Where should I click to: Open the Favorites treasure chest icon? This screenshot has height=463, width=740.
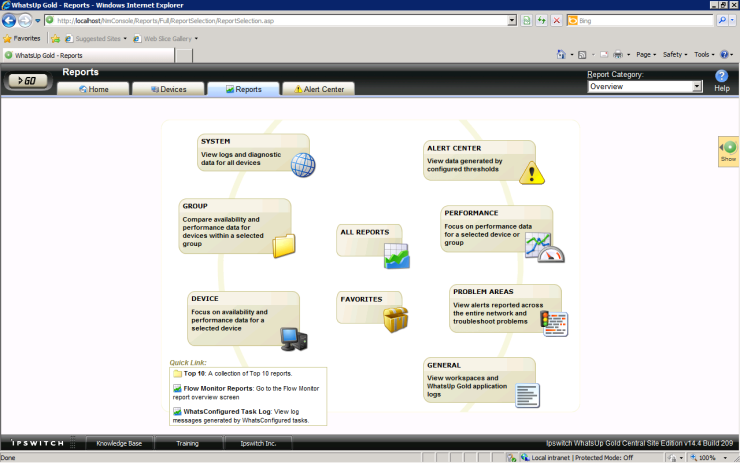395,320
